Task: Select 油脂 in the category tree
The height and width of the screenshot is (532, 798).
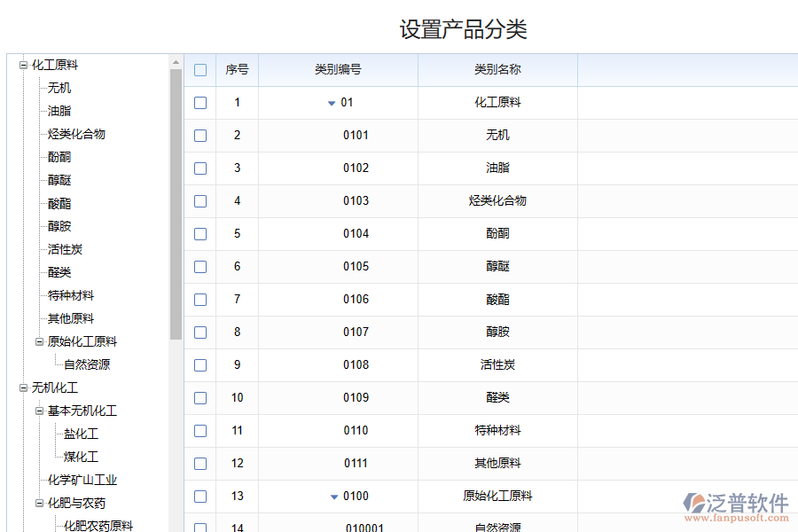Action: [x=59, y=111]
